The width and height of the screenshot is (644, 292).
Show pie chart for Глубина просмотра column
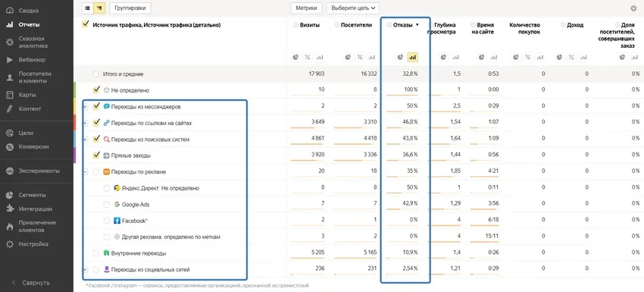(x=443, y=57)
